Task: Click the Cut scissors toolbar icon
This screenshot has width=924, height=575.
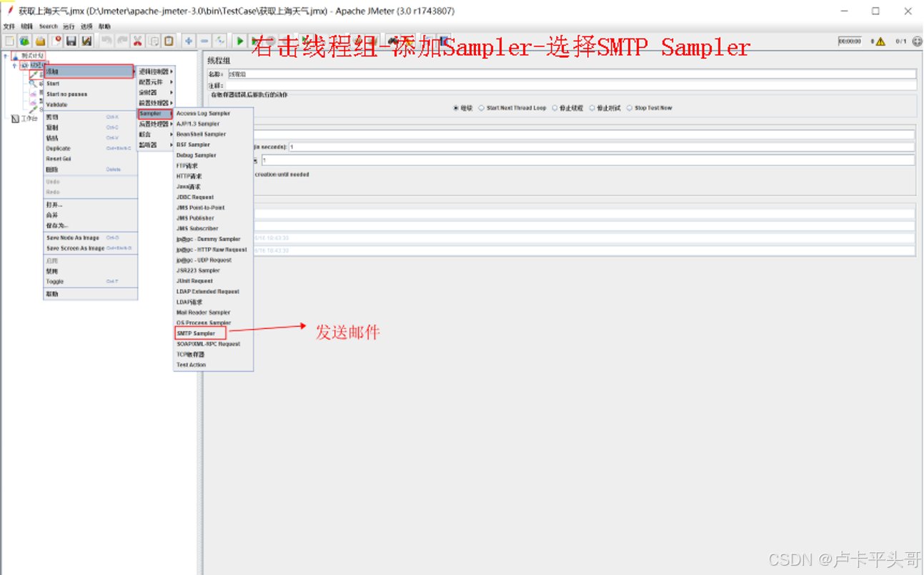Action: tap(138, 41)
